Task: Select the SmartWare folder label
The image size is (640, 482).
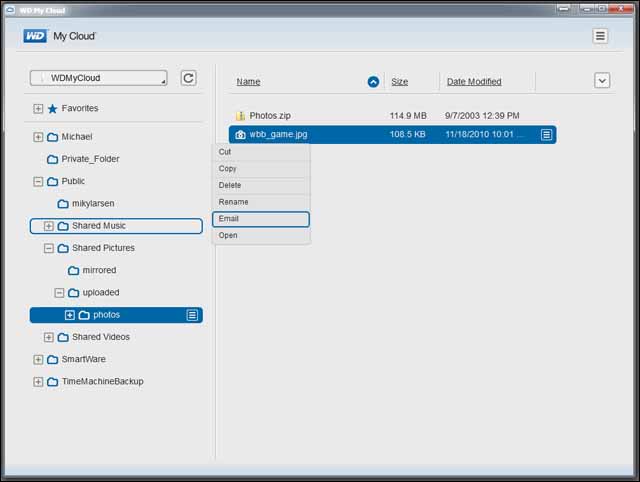Action: pos(84,359)
